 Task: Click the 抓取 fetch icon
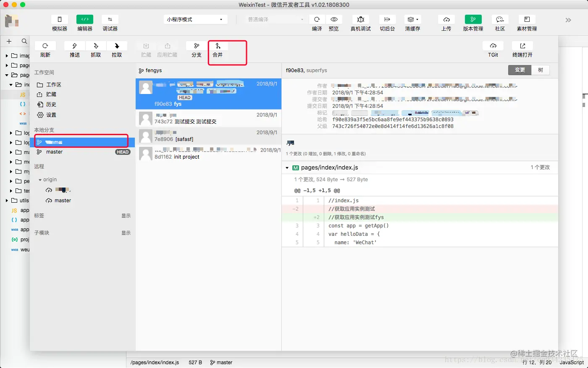pos(96,46)
